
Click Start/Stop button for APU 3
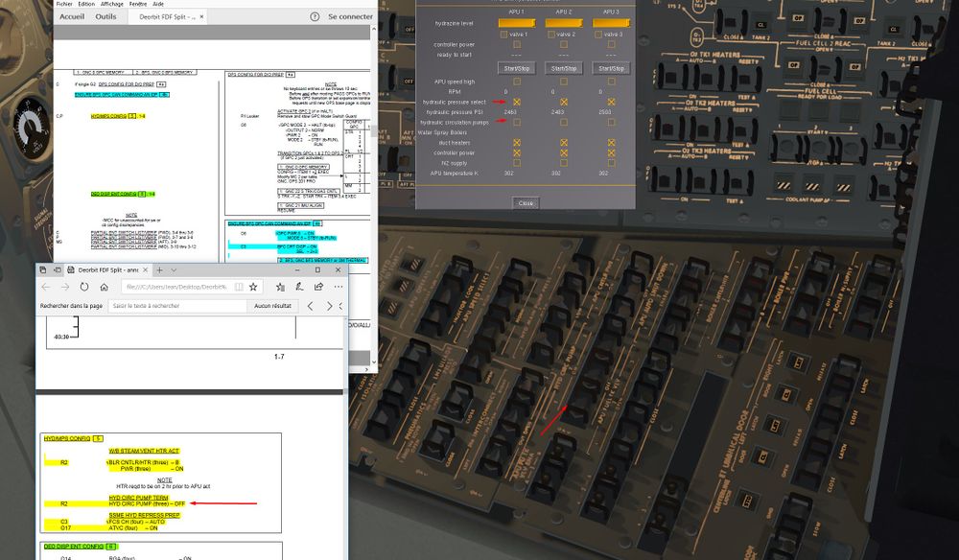pyautogui.click(x=611, y=68)
